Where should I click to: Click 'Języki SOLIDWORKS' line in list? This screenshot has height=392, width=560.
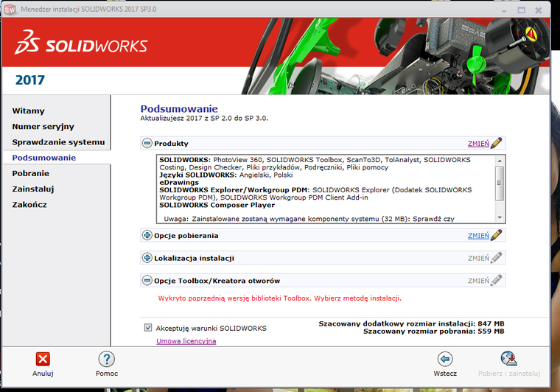(226, 175)
